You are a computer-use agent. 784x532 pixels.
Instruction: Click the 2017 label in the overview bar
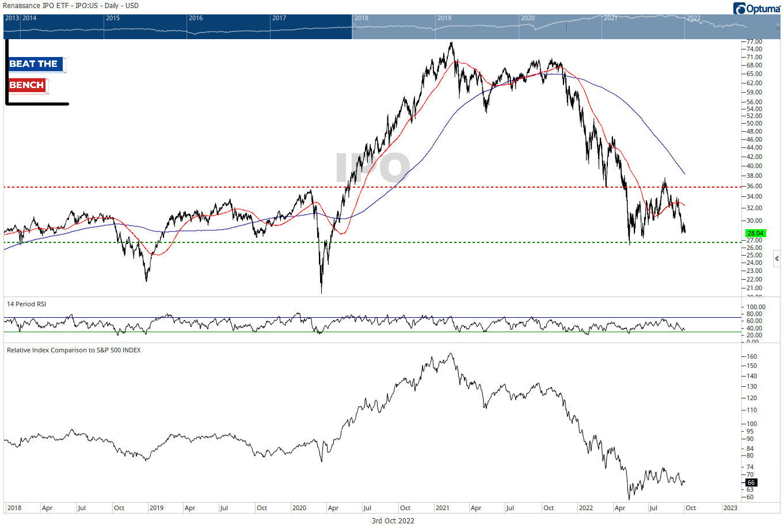tap(279, 18)
